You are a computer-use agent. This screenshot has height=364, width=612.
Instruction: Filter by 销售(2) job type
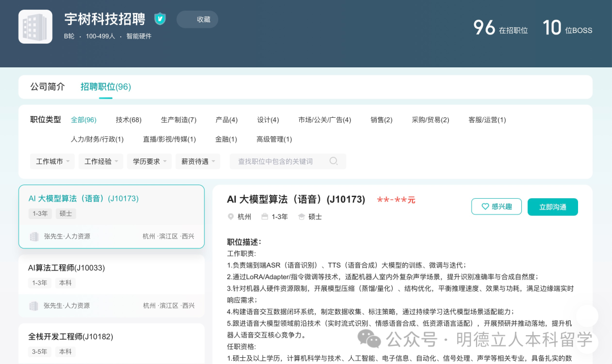(x=381, y=119)
